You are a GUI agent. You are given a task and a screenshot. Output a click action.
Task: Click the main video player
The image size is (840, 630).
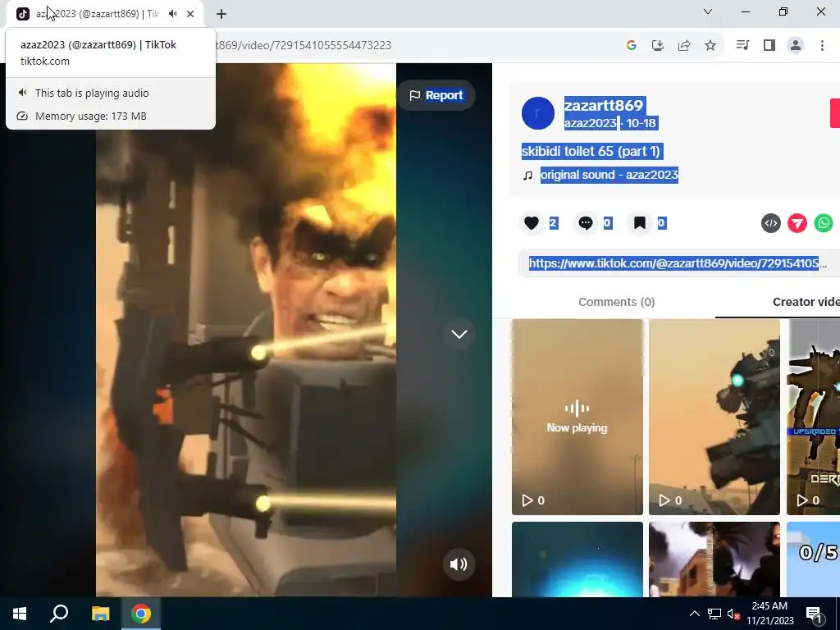click(246, 330)
